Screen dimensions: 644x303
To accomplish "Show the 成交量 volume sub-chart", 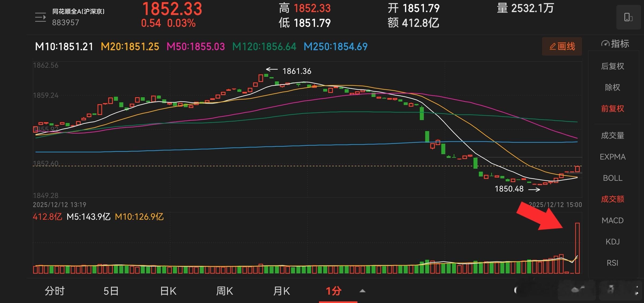I will click(x=612, y=135).
